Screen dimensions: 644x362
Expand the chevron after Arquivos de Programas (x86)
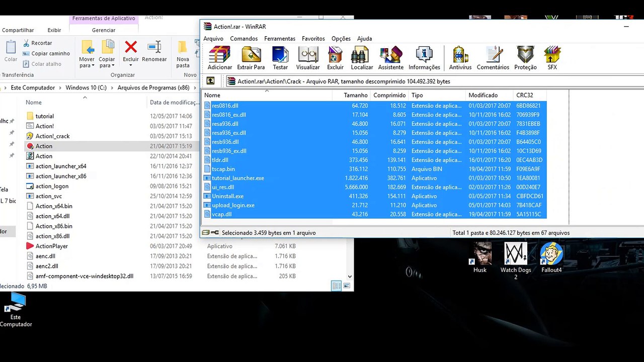click(x=195, y=88)
